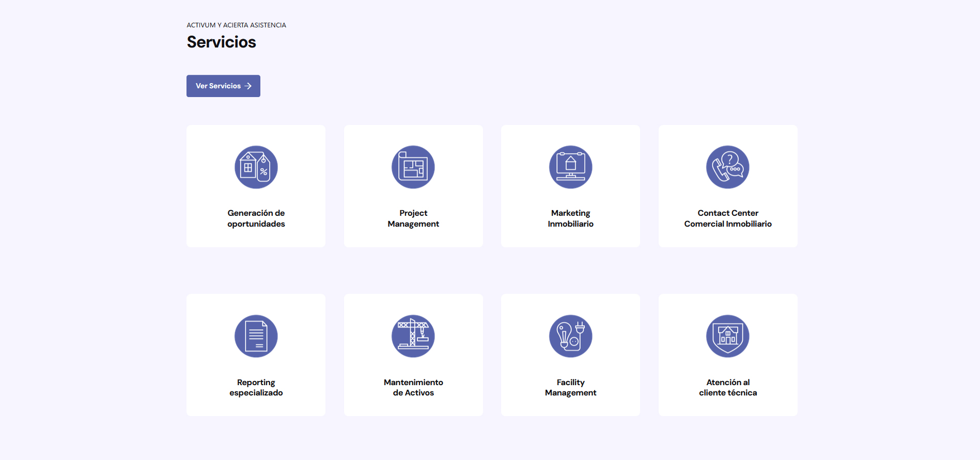Go to Facility Management card label

(x=570, y=387)
